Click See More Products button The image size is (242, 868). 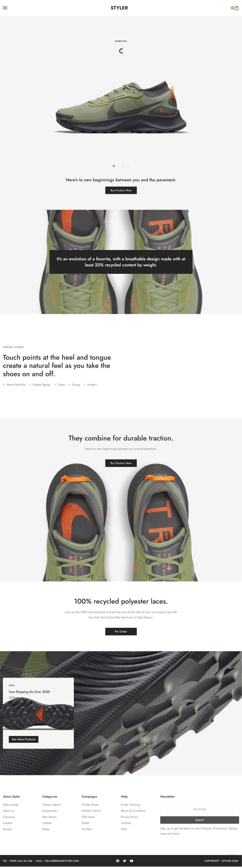coord(24,739)
